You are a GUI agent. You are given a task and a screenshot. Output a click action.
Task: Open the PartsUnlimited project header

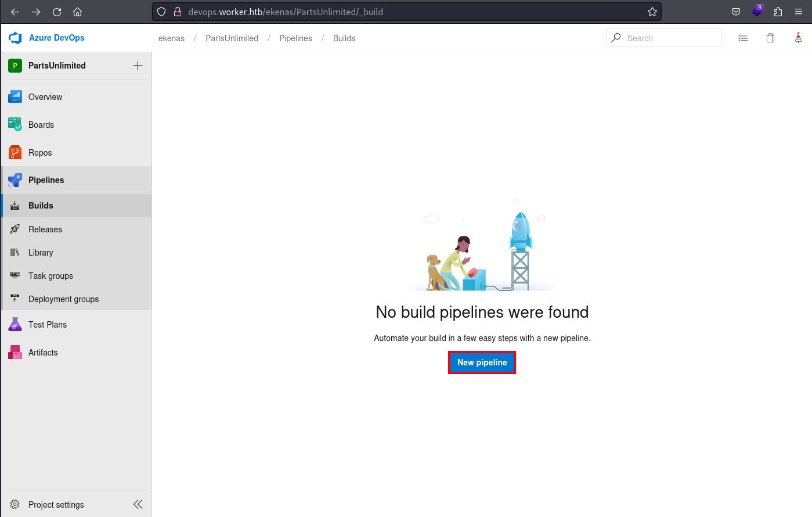click(x=57, y=66)
